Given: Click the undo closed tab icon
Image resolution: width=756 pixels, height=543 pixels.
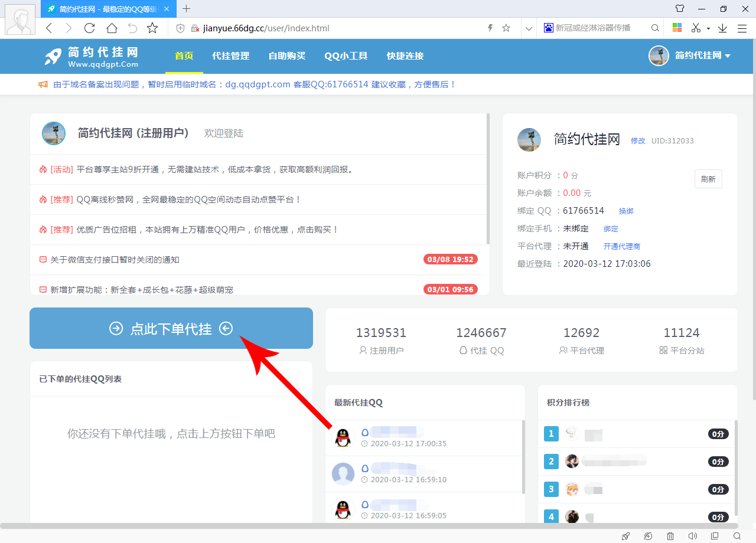Looking at the screenshot, I should coord(132,28).
